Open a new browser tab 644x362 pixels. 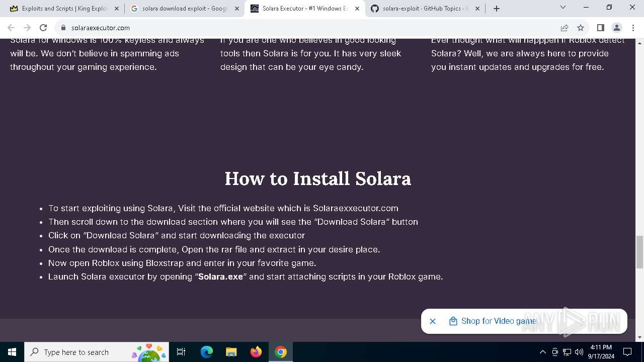497,9
